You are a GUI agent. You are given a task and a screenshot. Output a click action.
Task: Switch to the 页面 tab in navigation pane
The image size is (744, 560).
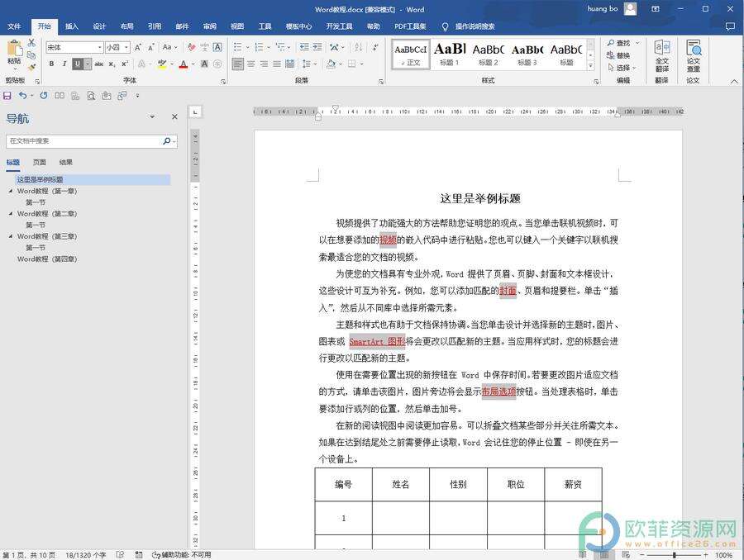(40, 163)
